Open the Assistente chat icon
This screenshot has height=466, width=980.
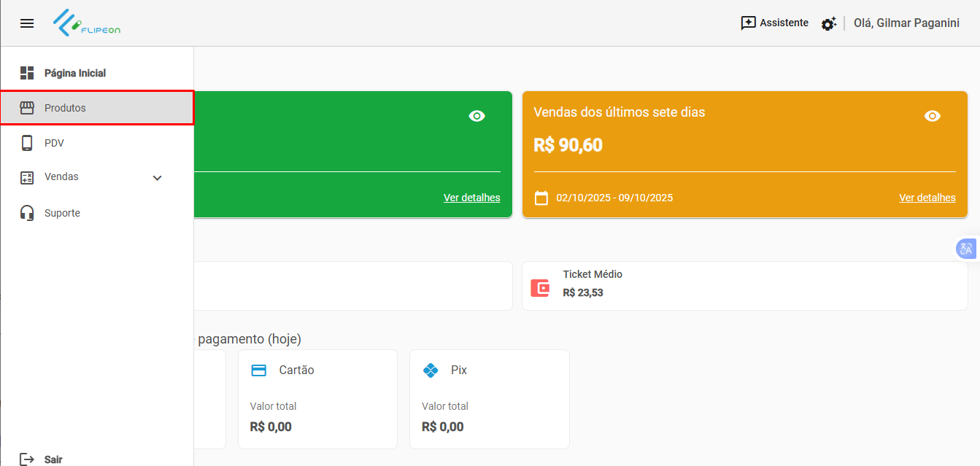748,23
